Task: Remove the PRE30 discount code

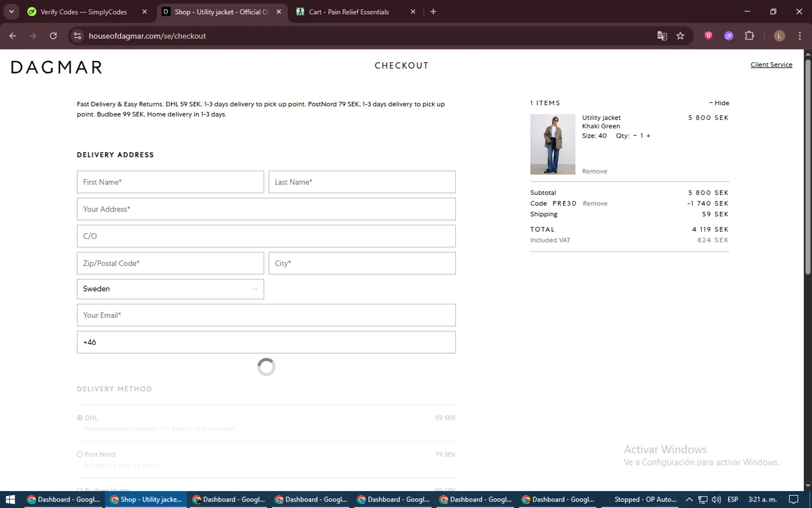Action: [595, 204]
